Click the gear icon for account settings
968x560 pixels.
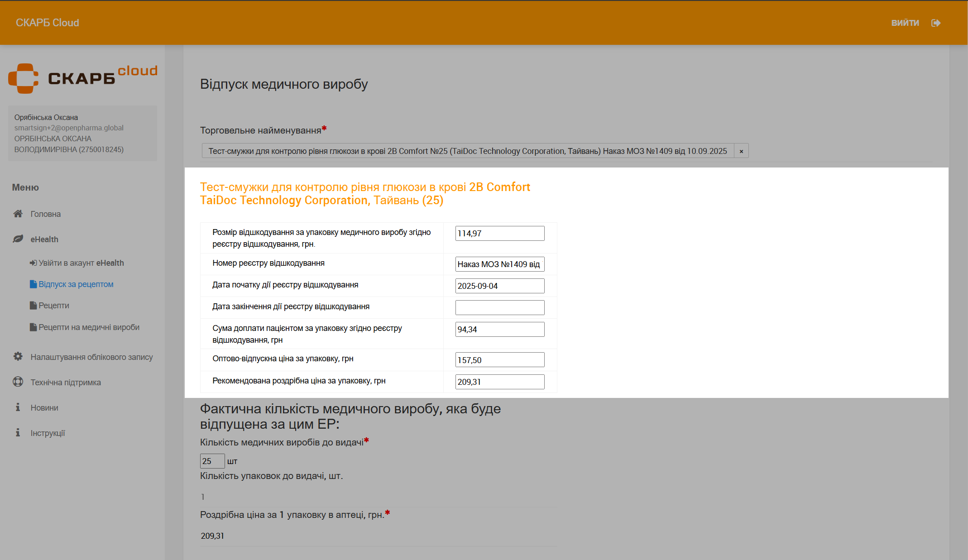point(18,357)
